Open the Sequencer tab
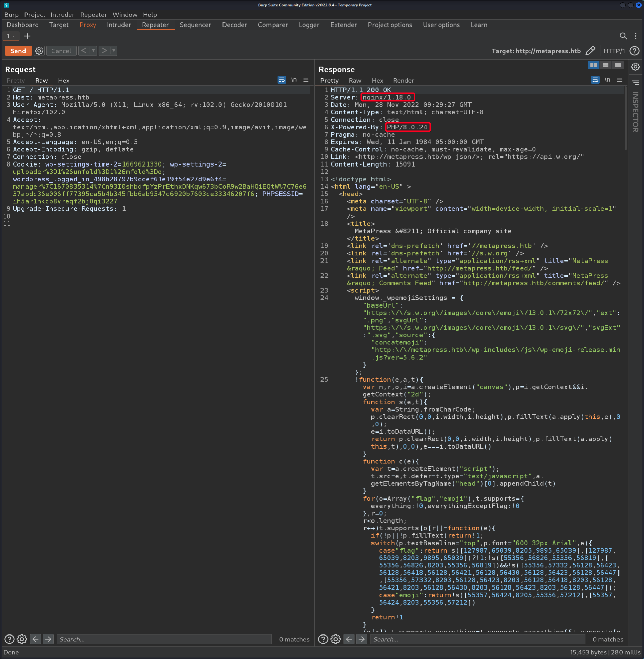Screen dimensions: 644x659 point(195,25)
